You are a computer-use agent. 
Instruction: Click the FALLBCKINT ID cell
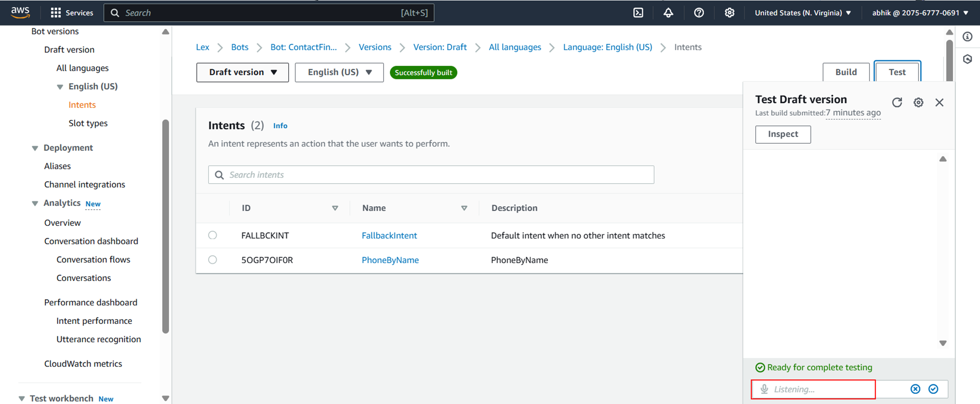coord(265,235)
